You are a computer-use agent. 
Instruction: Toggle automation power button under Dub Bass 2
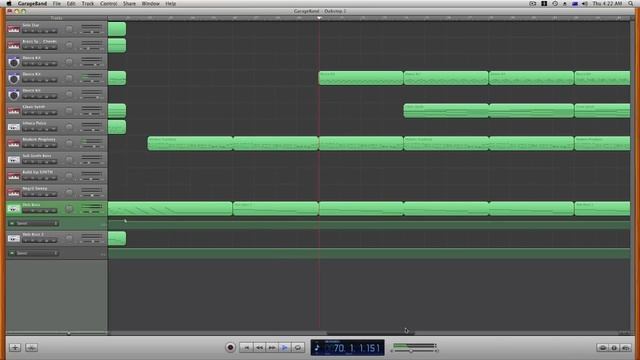[x=12, y=253]
